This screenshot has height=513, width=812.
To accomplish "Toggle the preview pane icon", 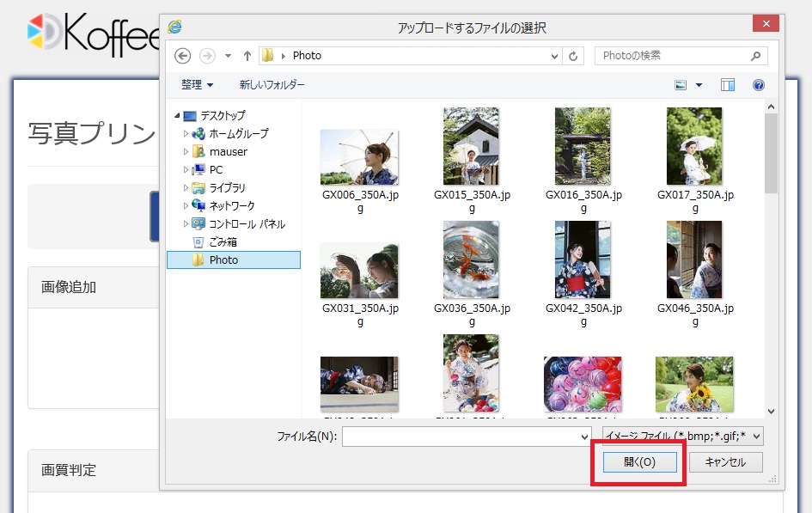I will [x=728, y=85].
